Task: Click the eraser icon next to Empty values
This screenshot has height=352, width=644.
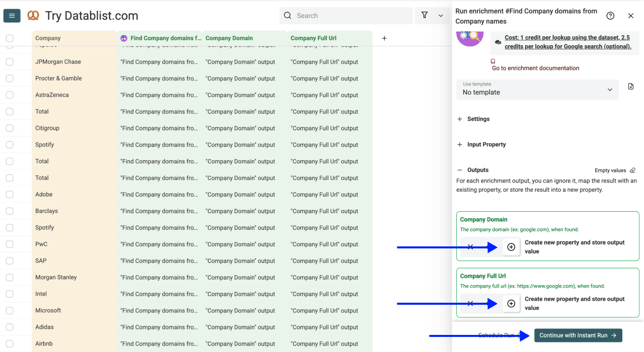Action: point(632,170)
